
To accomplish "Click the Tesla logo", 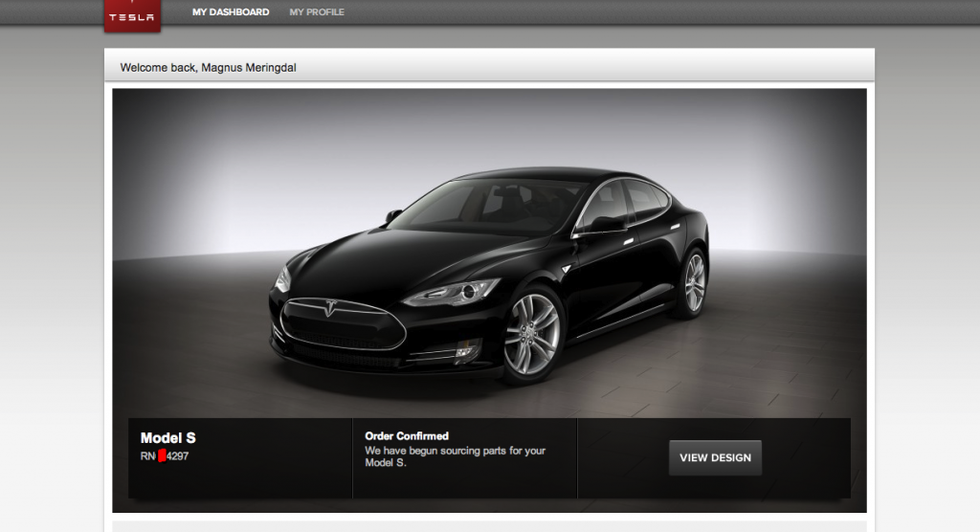I will pos(132,15).
